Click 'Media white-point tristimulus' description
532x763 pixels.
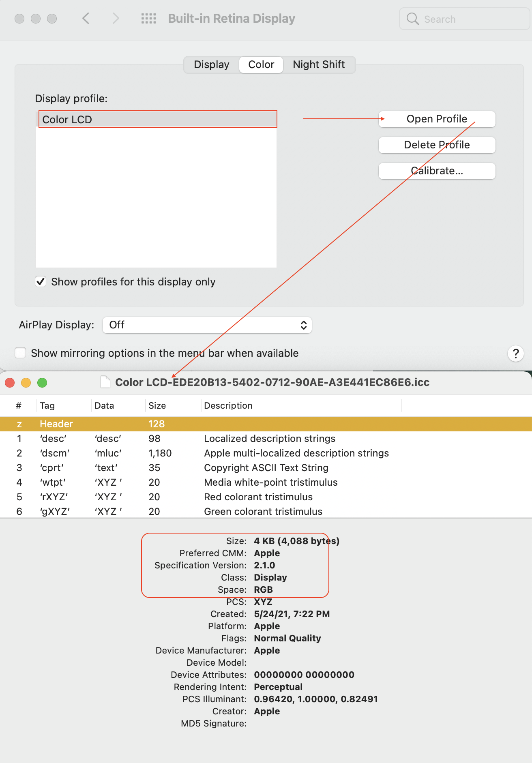point(271,482)
